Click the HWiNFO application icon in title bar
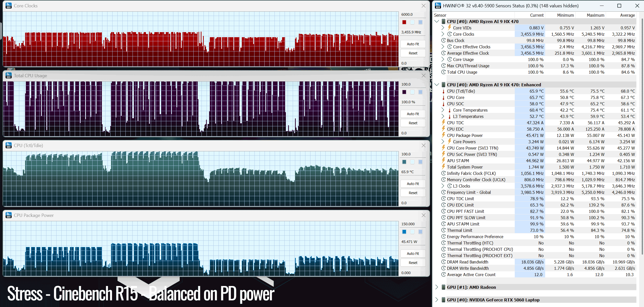 pyautogui.click(x=438, y=6)
